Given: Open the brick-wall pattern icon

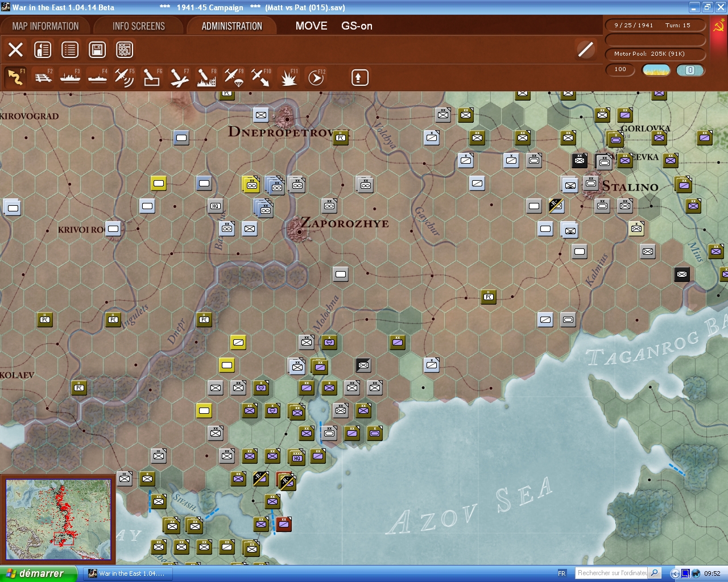Looking at the screenshot, I should tap(125, 50).
